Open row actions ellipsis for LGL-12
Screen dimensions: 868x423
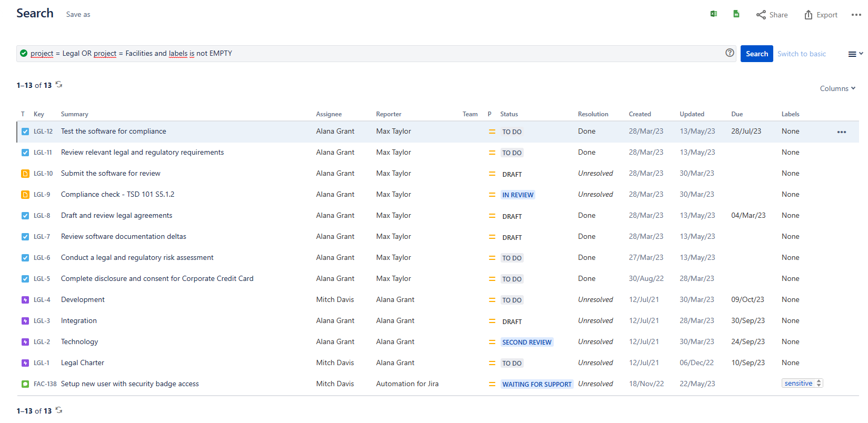coord(842,132)
